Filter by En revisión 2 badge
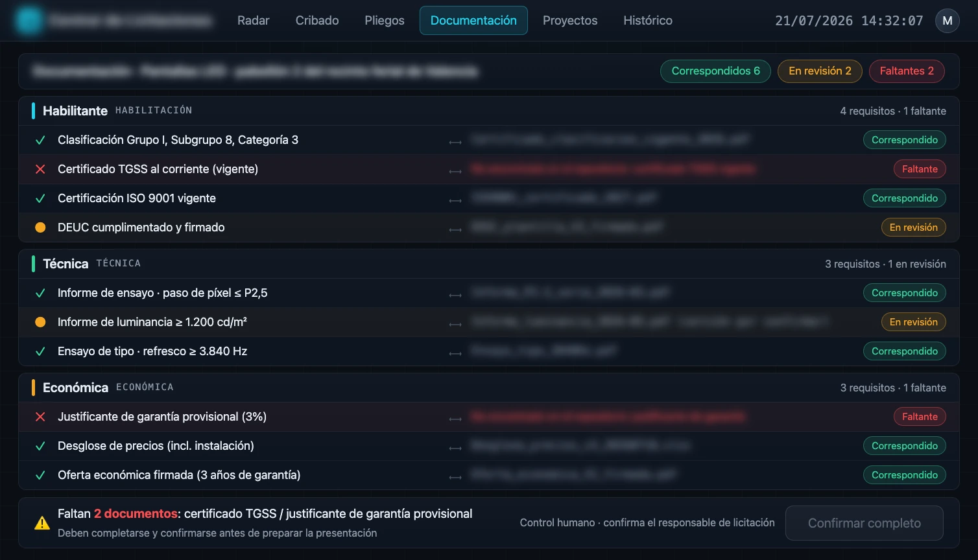 pos(820,71)
